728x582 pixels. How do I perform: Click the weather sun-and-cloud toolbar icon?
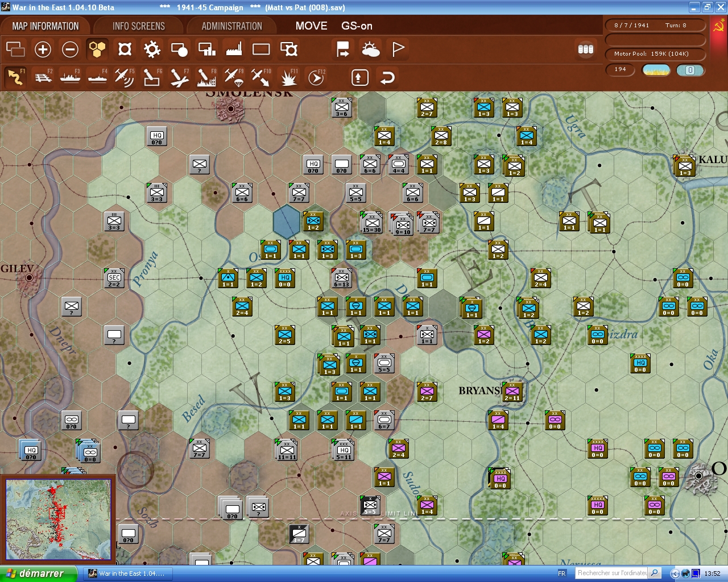click(371, 49)
